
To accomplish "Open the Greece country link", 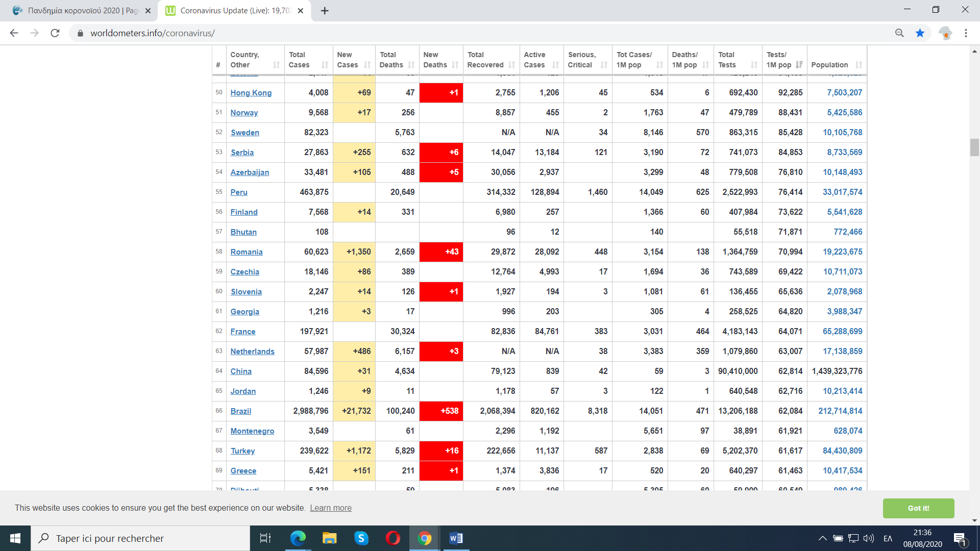I will point(243,471).
